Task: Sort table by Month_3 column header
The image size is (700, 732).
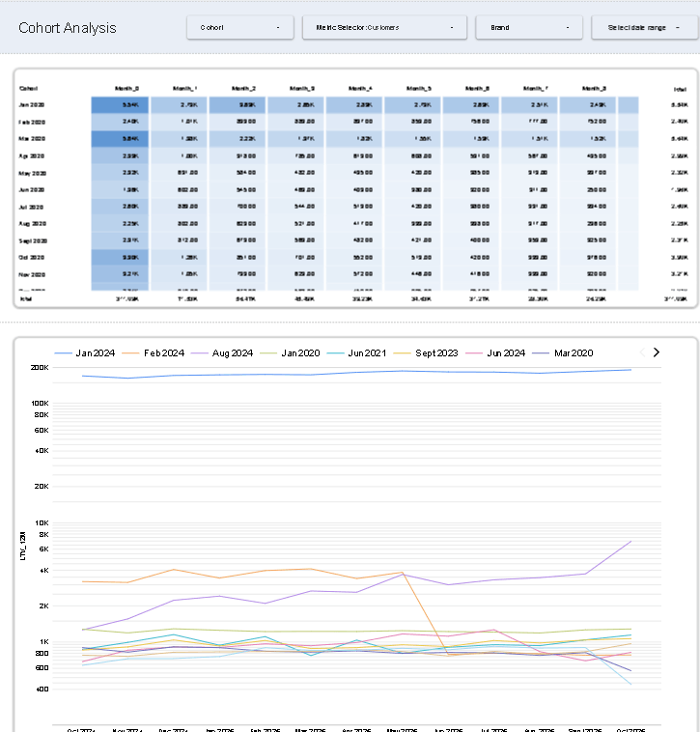Action: click(x=302, y=88)
